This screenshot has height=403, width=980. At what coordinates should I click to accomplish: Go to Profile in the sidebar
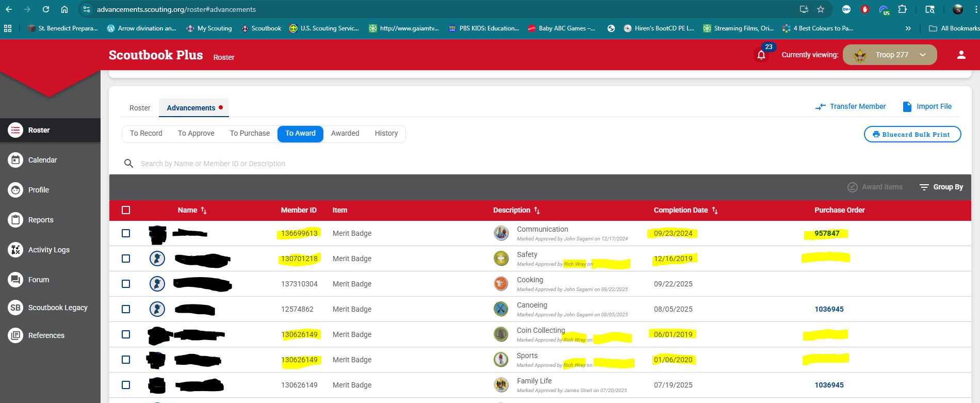50,190
